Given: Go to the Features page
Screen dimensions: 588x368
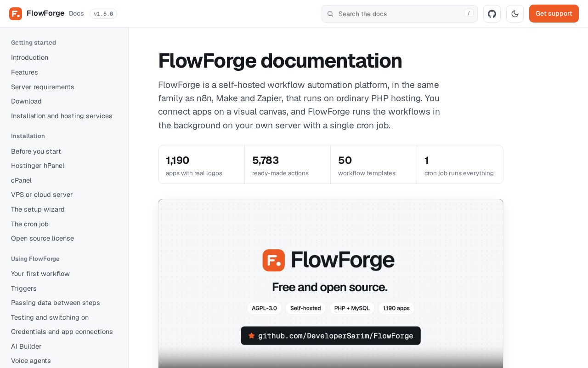Looking at the screenshot, I should [24, 72].
